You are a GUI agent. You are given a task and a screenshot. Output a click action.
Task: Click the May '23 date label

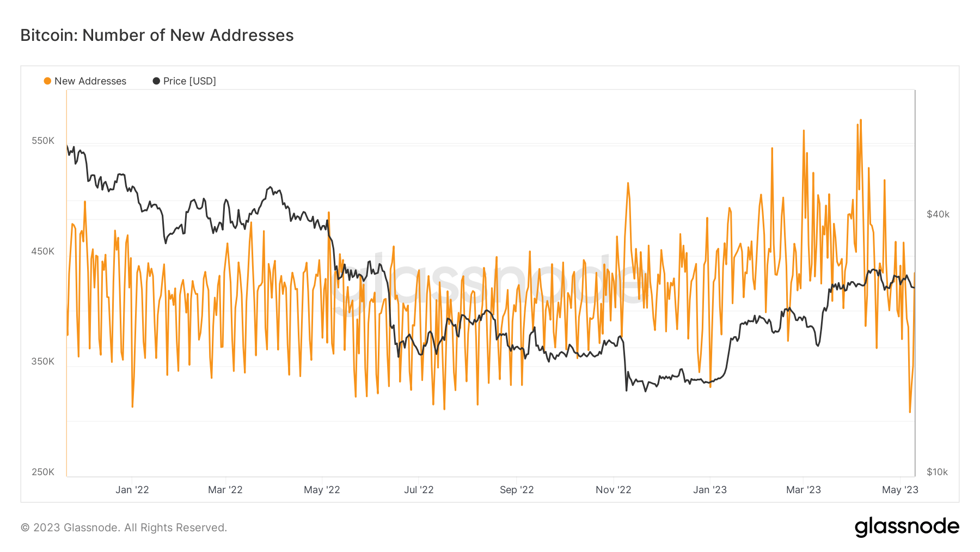(900, 490)
